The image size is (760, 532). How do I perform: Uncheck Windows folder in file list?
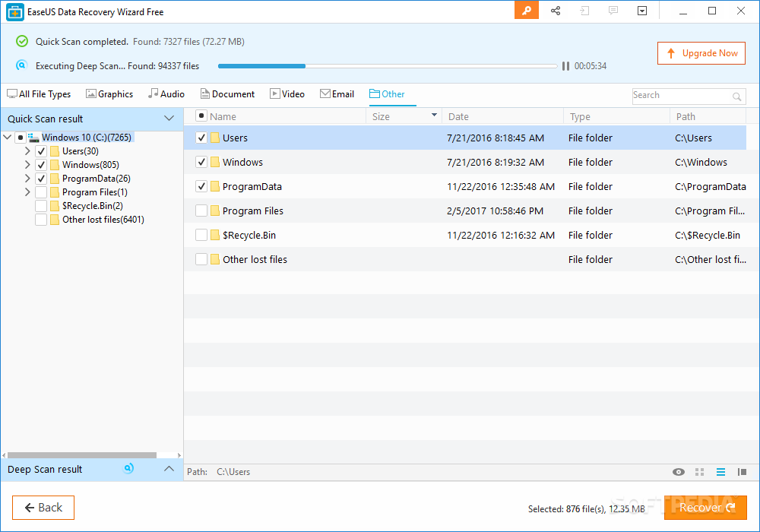click(201, 162)
